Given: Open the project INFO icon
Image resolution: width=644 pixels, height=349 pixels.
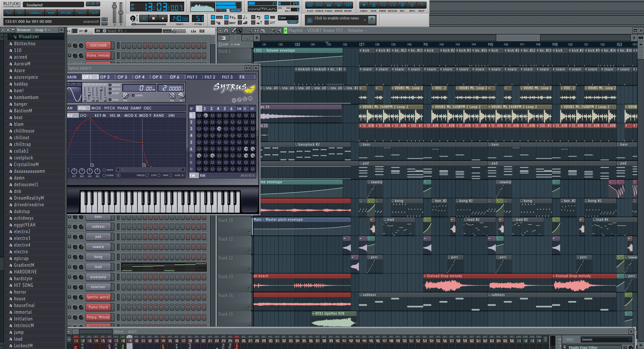Looking at the screenshot, I should [x=412, y=5].
